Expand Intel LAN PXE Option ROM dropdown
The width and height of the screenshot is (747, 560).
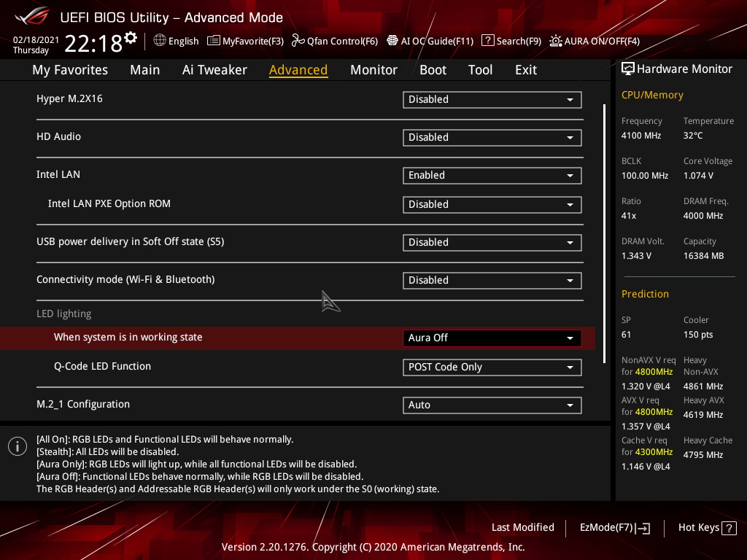pyautogui.click(x=492, y=204)
